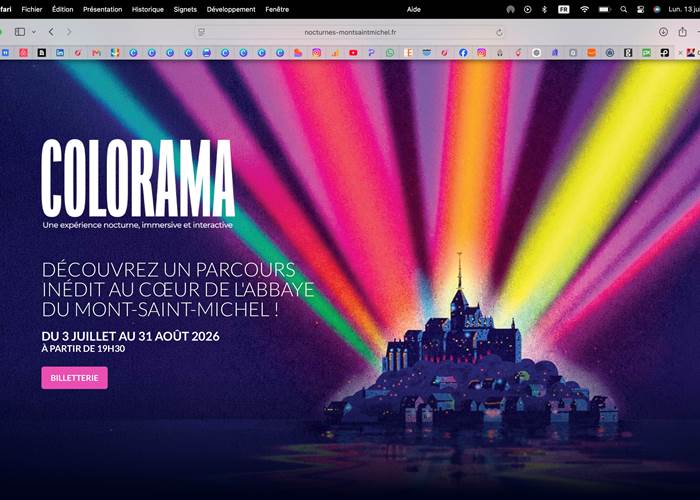700x500 pixels.
Task: Open the Facebook bookmark icon
Action: click(463, 53)
